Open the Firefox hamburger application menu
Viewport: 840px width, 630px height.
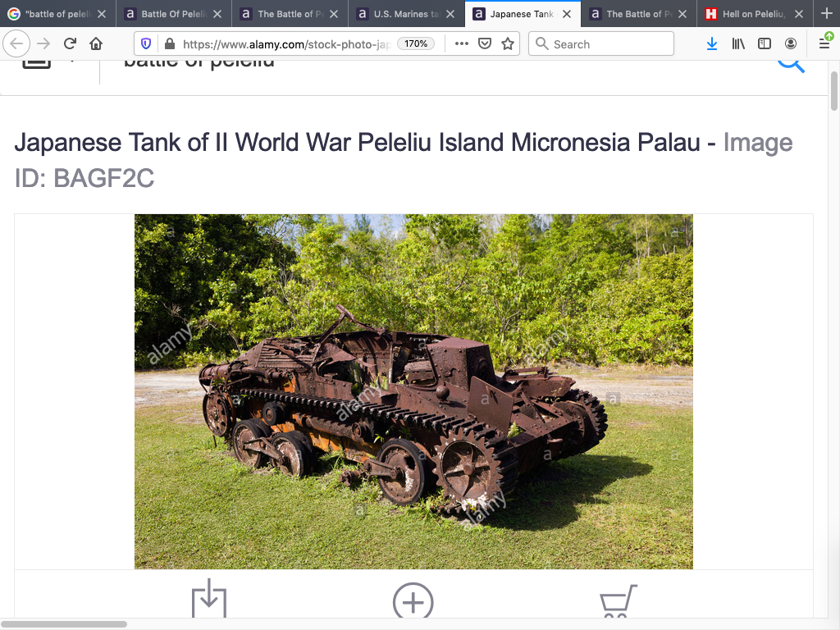click(824, 43)
